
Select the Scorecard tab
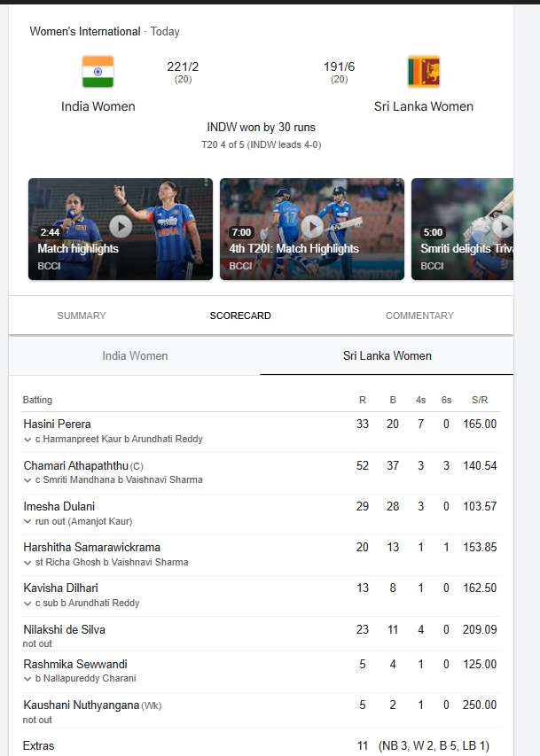pos(240,316)
